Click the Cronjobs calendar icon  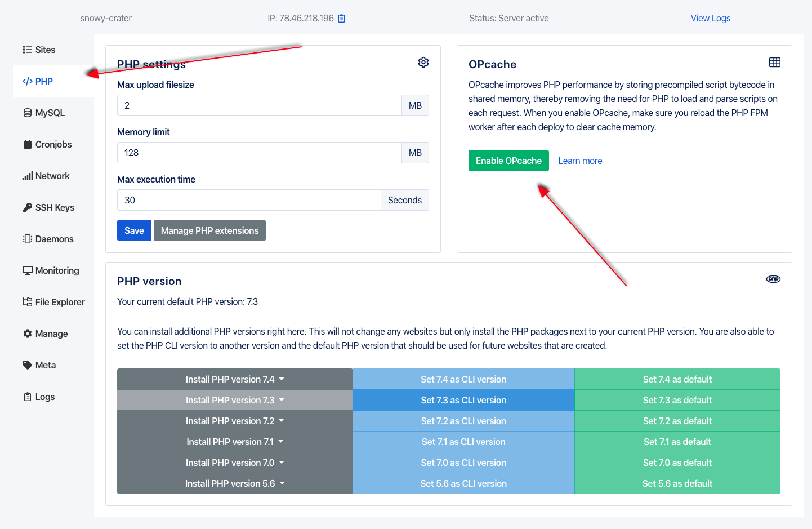point(27,144)
